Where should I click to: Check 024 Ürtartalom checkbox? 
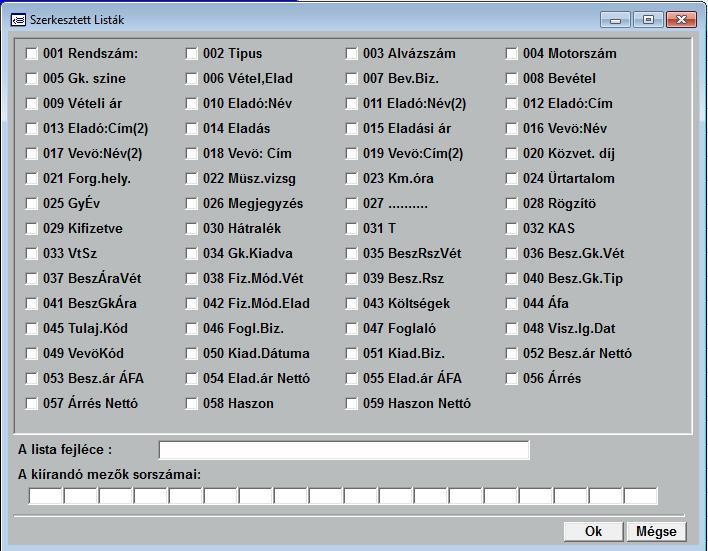pos(511,178)
